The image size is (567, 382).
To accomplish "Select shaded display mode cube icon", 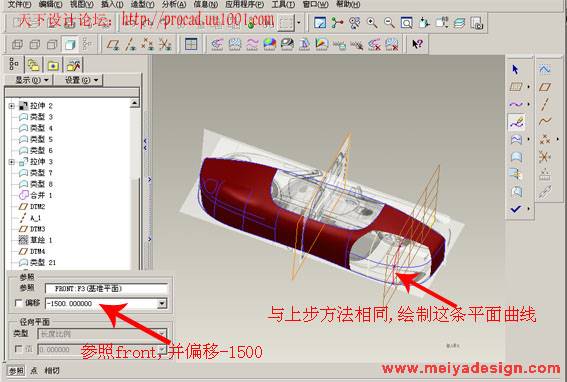I will [70, 44].
